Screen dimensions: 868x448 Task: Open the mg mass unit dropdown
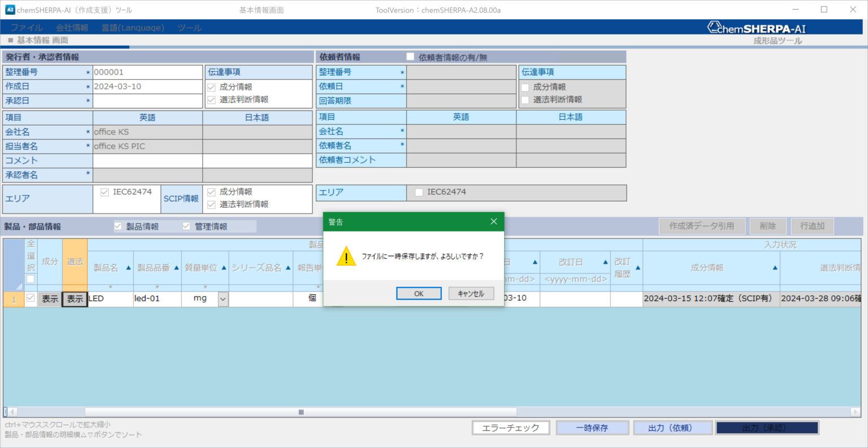tap(223, 299)
